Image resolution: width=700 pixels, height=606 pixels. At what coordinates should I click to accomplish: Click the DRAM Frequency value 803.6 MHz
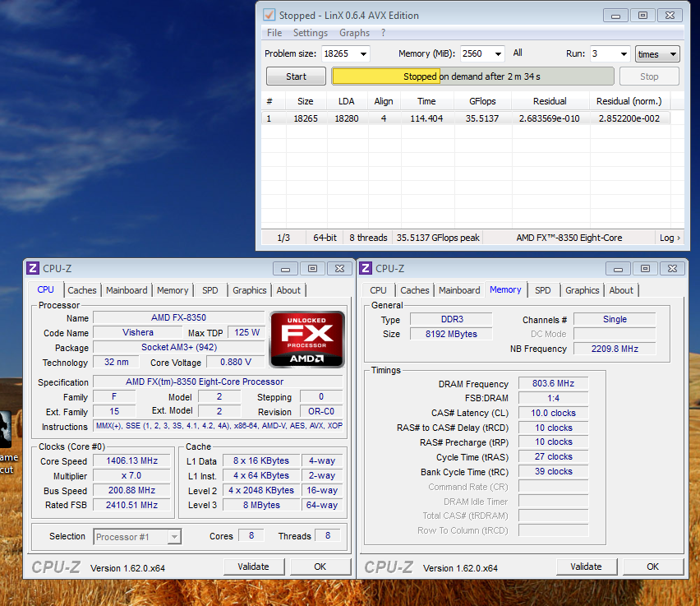[x=554, y=383]
